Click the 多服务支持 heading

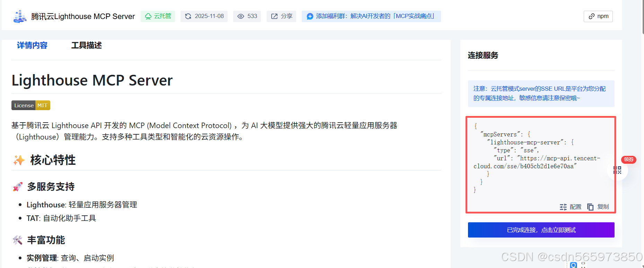click(51, 187)
